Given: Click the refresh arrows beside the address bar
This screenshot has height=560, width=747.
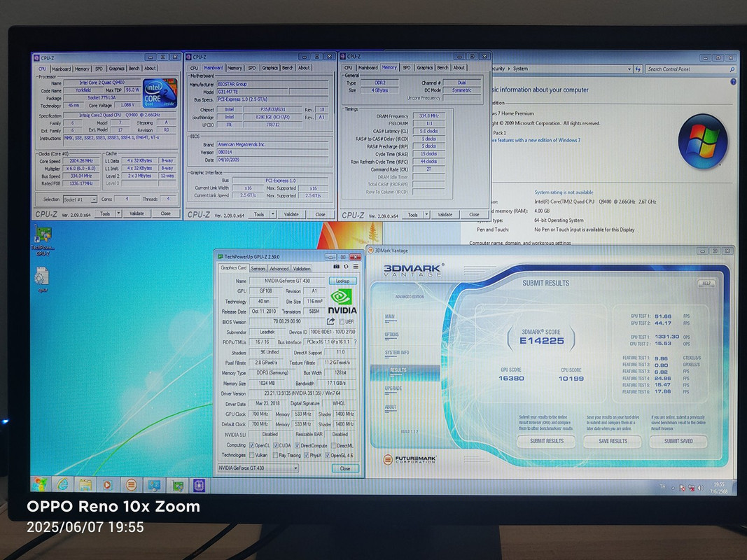Looking at the screenshot, I should tap(638, 69).
